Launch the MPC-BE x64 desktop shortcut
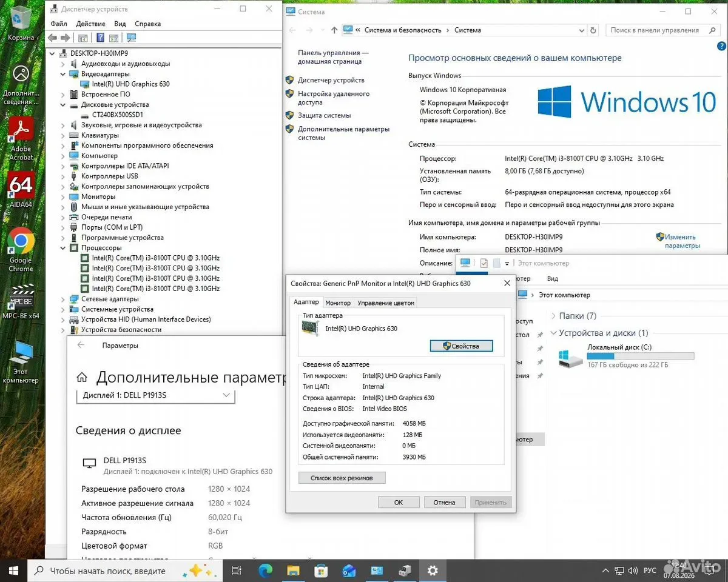The image size is (728, 582). point(21,301)
